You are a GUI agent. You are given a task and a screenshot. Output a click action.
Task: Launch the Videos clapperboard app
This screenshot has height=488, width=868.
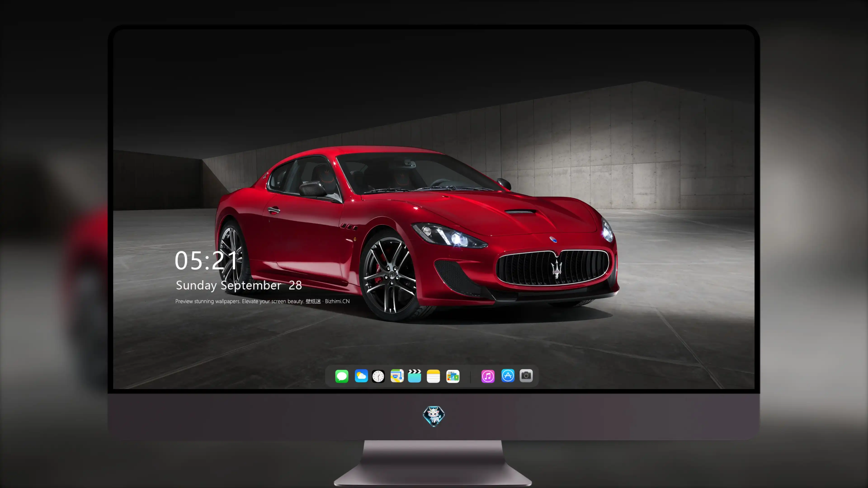click(415, 376)
